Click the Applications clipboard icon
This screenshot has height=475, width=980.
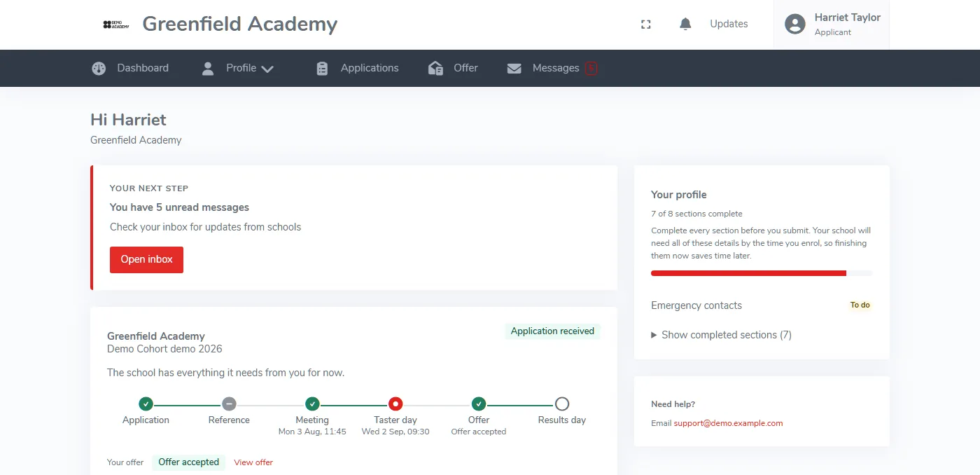(x=322, y=69)
